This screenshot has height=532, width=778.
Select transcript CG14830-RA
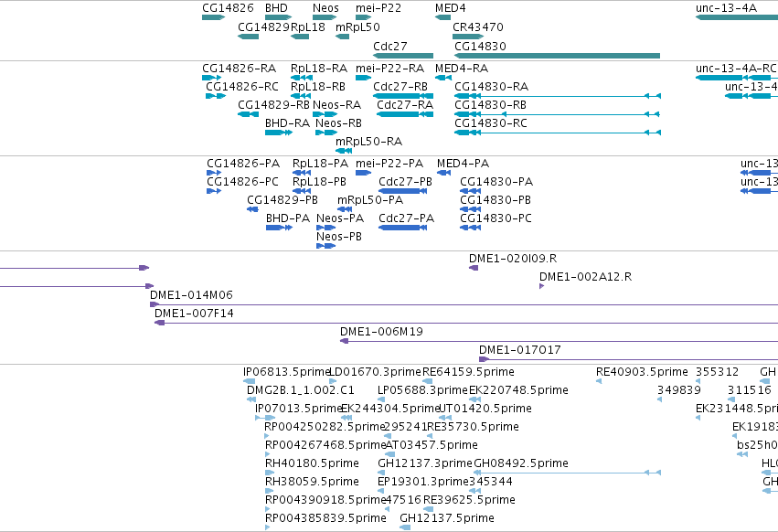pos(558,96)
